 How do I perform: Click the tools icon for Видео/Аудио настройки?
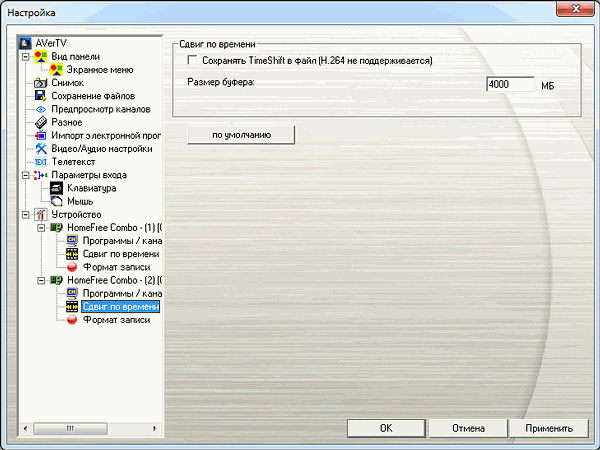coord(41,149)
